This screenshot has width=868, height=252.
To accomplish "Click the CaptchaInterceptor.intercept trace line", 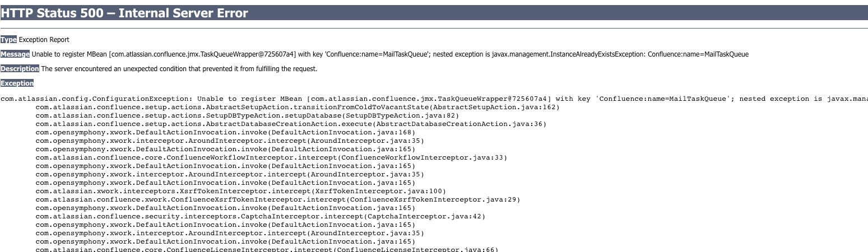I will (261, 216).
